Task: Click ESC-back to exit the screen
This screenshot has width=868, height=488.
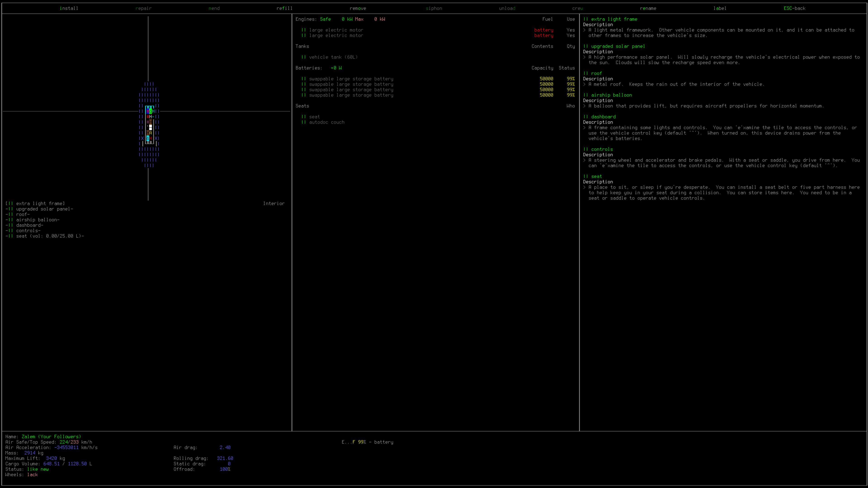Action: pos(794,8)
